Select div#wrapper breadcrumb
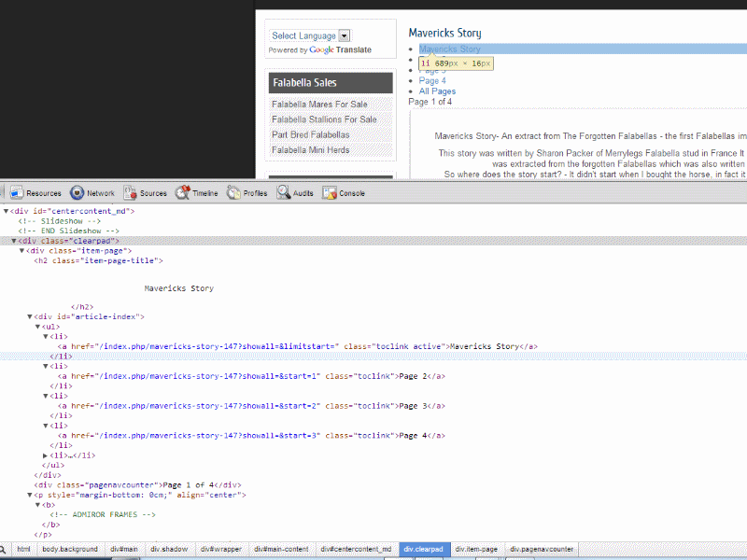This screenshot has height=560, width=747. click(221, 549)
